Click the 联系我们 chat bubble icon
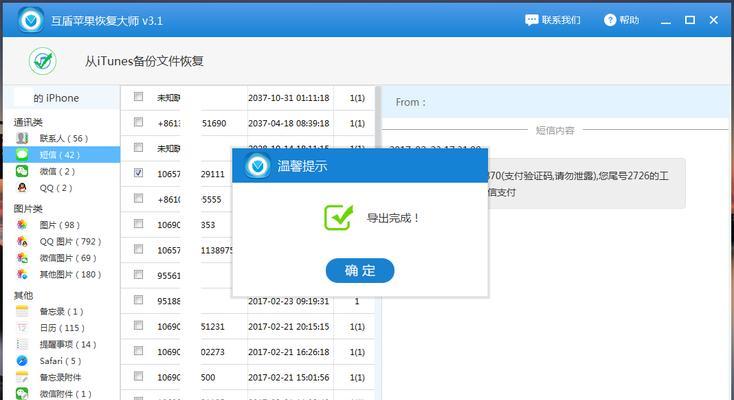This screenshot has width=734, height=400. pos(531,20)
